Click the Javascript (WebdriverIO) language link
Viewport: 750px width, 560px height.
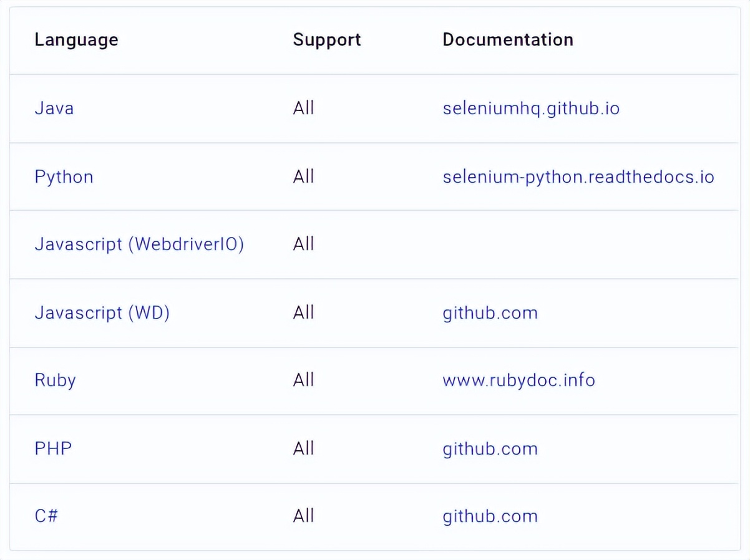[139, 244]
